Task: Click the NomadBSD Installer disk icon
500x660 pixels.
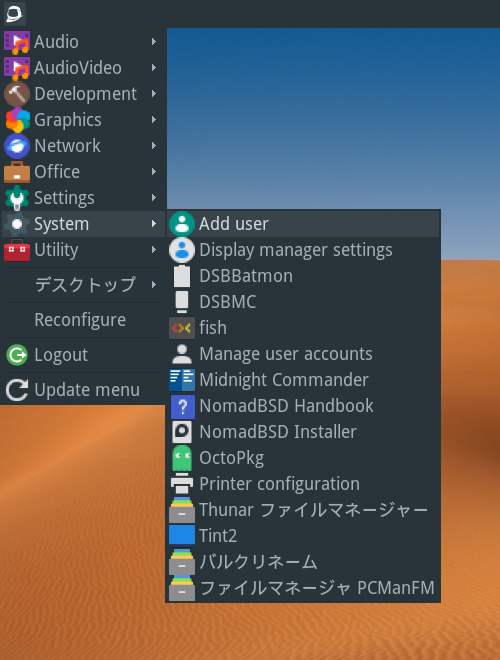Action: (x=182, y=432)
